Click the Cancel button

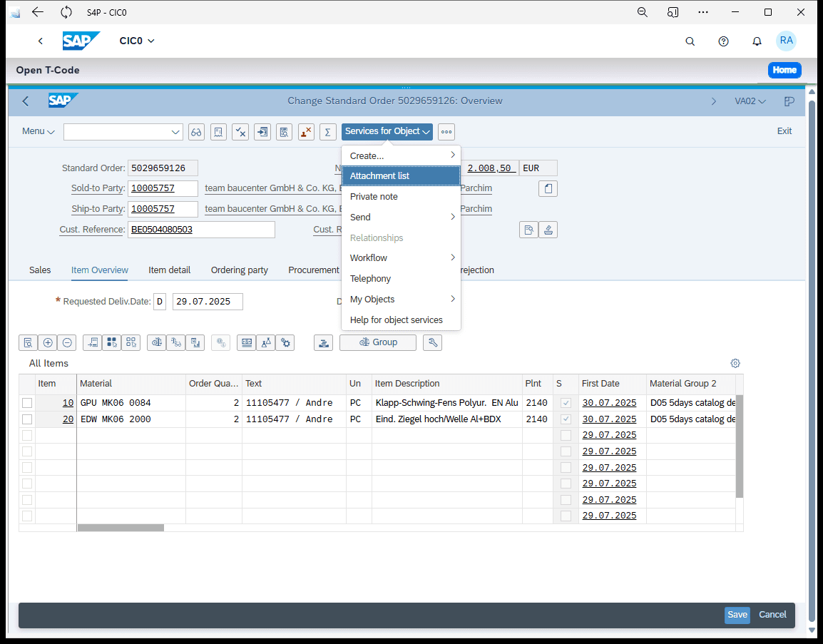[x=772, y=615]
